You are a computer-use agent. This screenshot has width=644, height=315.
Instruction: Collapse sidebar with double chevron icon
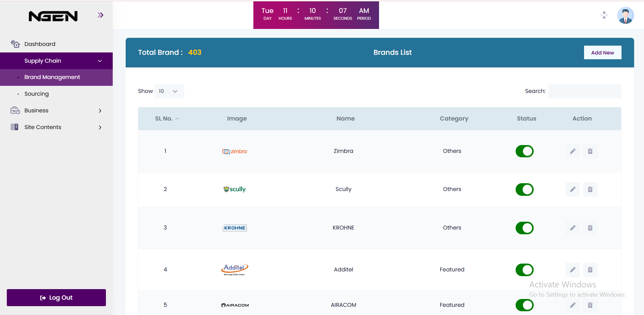click(x=100, y=15)
